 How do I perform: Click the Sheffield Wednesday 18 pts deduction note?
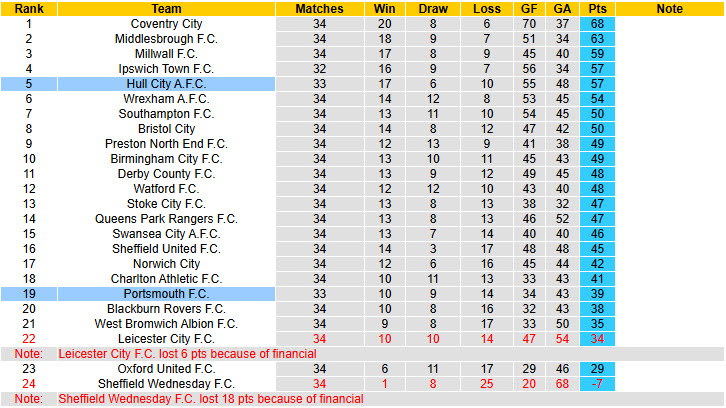(210, 399)
